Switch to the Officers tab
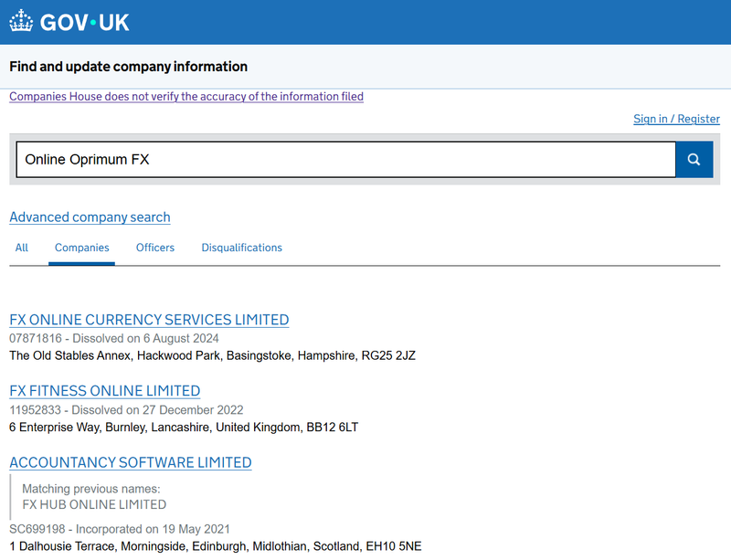The width and height of the screenshot is (731, 560). click(x=155, y=248)
